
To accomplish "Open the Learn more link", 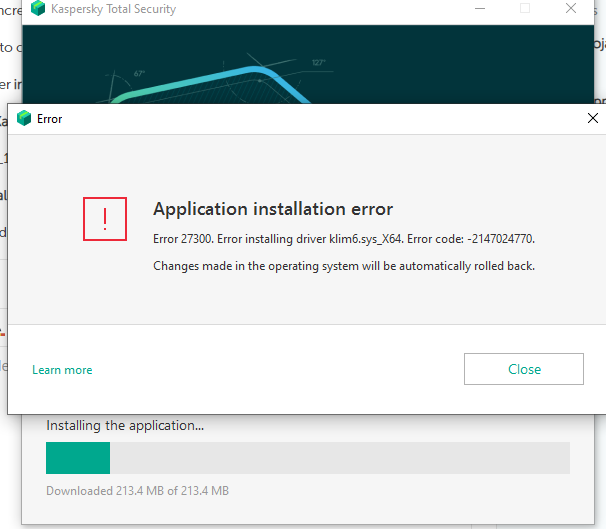I will click(x=62, y=370).
